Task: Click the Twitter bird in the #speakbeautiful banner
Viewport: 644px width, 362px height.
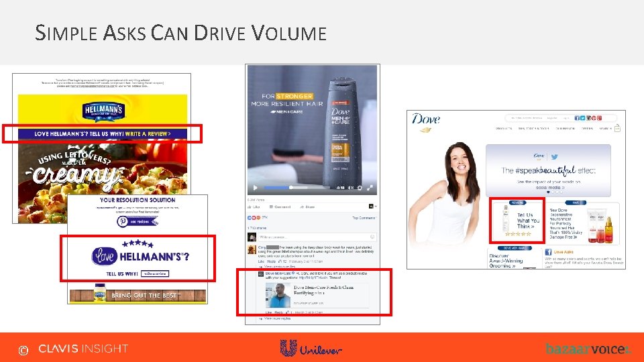Action: [x=555, y=157]
